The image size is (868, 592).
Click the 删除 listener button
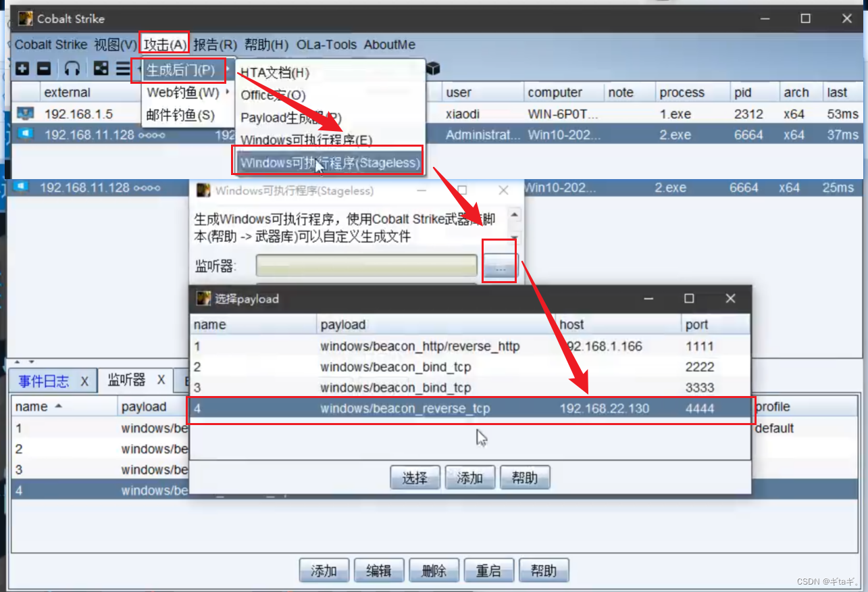(434, 570)
